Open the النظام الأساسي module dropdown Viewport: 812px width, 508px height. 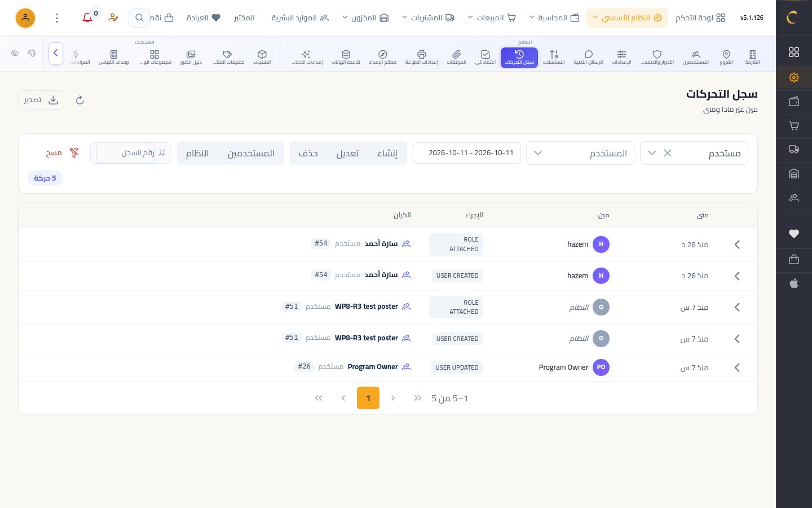point(627,17)
